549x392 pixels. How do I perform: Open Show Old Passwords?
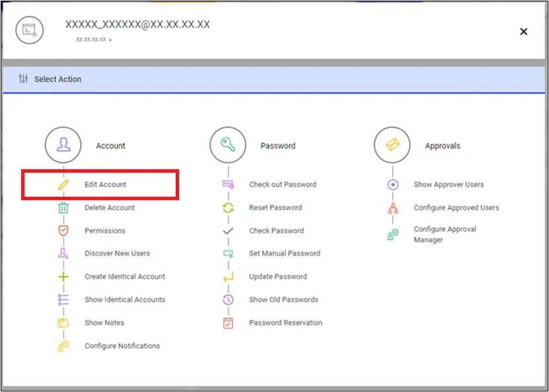coord(284,299)
